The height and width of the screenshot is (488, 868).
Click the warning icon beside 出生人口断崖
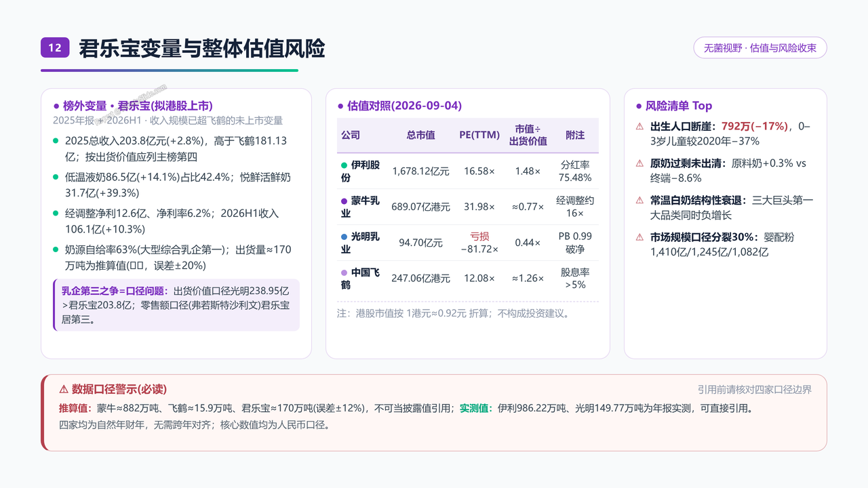click(639, 127)
